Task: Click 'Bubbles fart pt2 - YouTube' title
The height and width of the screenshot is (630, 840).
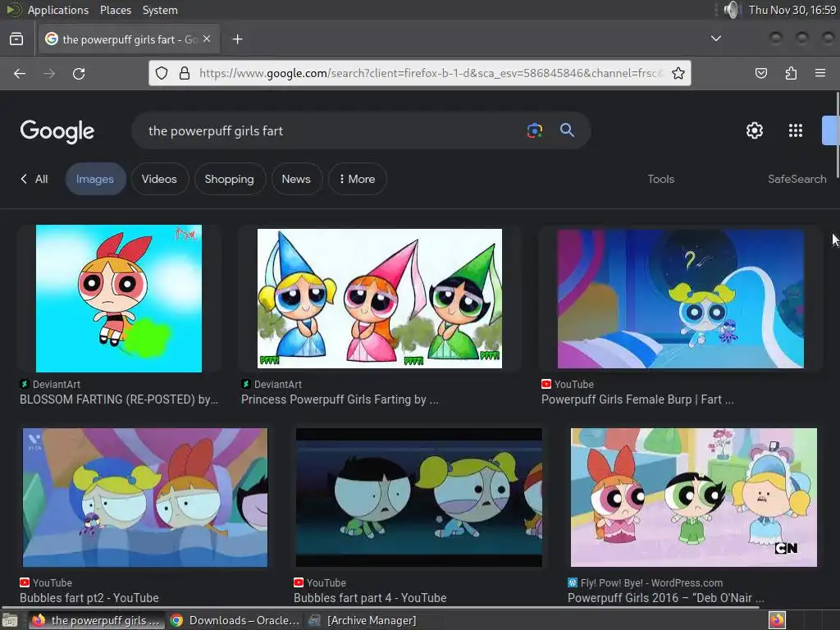Action: coord(89,598)
